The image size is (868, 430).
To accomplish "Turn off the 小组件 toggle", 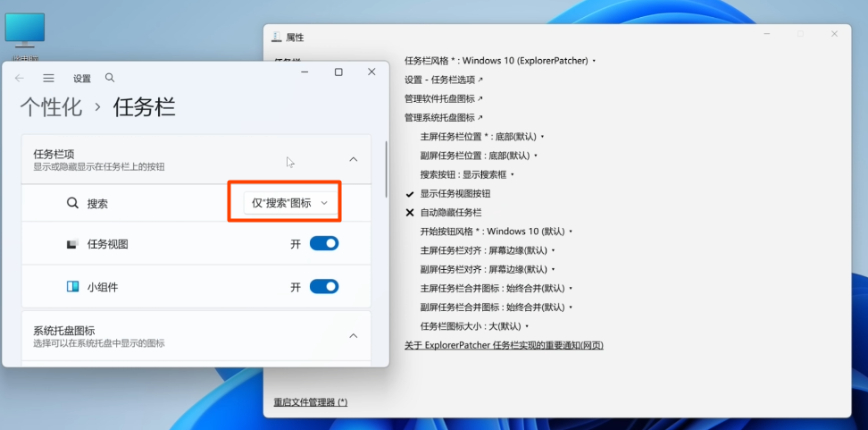I will pyautogui.click(x=324, y=286).
